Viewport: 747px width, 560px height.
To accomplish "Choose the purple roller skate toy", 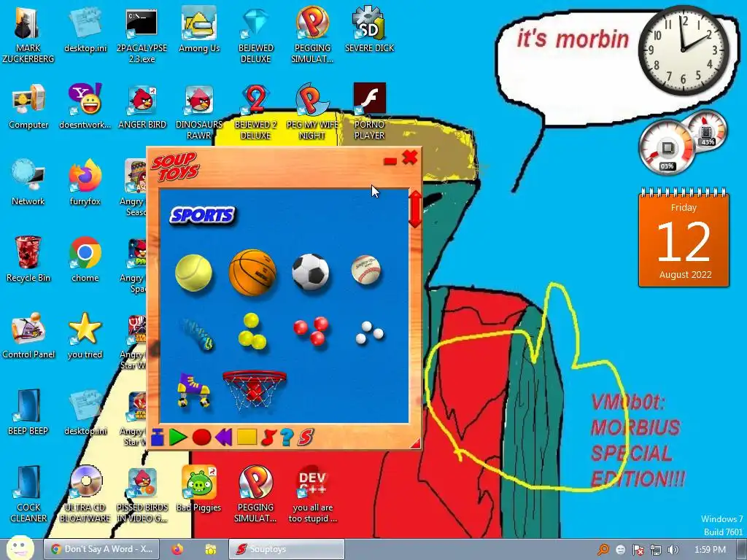I will pos(193,390).
